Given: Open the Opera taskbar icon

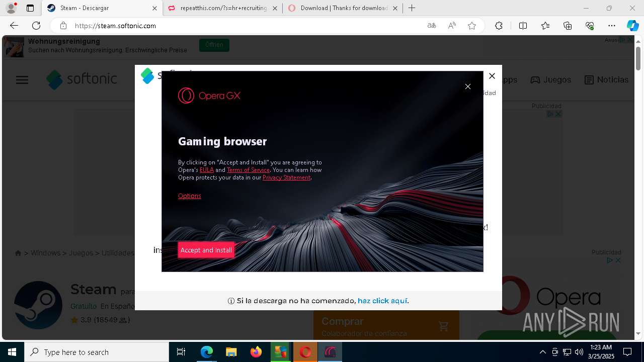Looking at the screenshot, I should [x=305, y=352].
